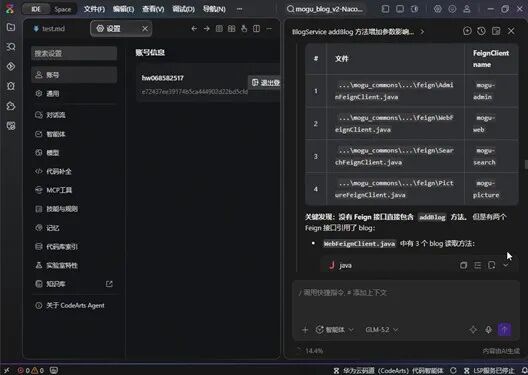Collapse the java code block chevron
This screenshot has height=375, width=528.
point(505,265)
